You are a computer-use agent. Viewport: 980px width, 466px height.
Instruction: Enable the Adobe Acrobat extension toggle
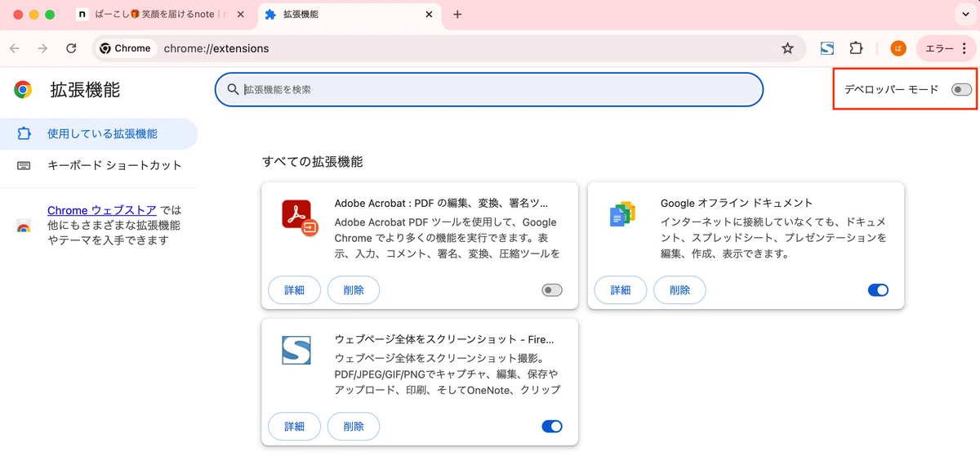pyautogui.click(x=552, y=289)
